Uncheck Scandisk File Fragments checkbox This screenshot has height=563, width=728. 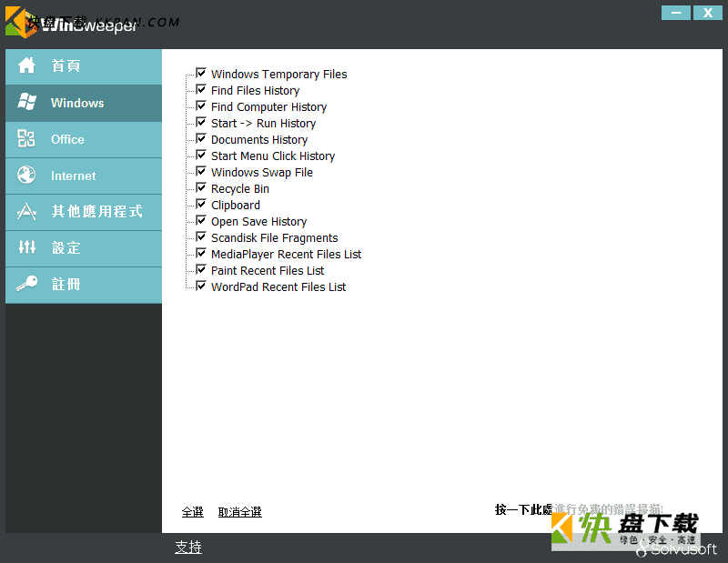[x=201, y=236]
